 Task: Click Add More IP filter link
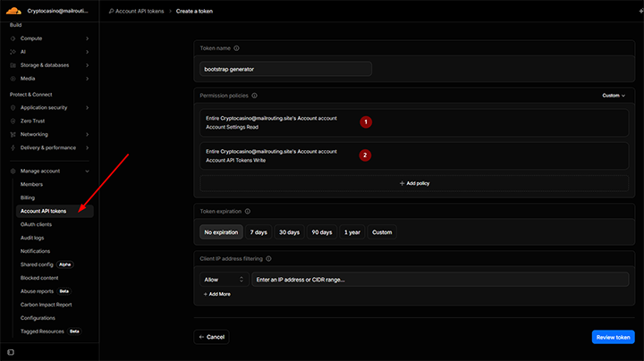click(216, 294)
